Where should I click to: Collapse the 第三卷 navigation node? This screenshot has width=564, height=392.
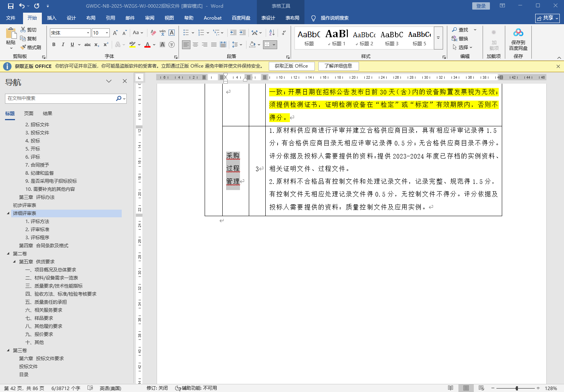(x=8, y=351)
